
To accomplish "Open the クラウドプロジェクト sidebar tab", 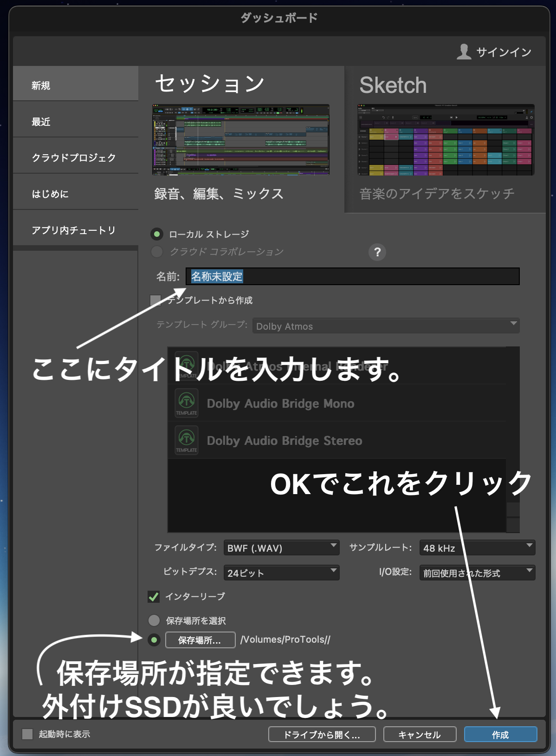I will tap(76, 158).
